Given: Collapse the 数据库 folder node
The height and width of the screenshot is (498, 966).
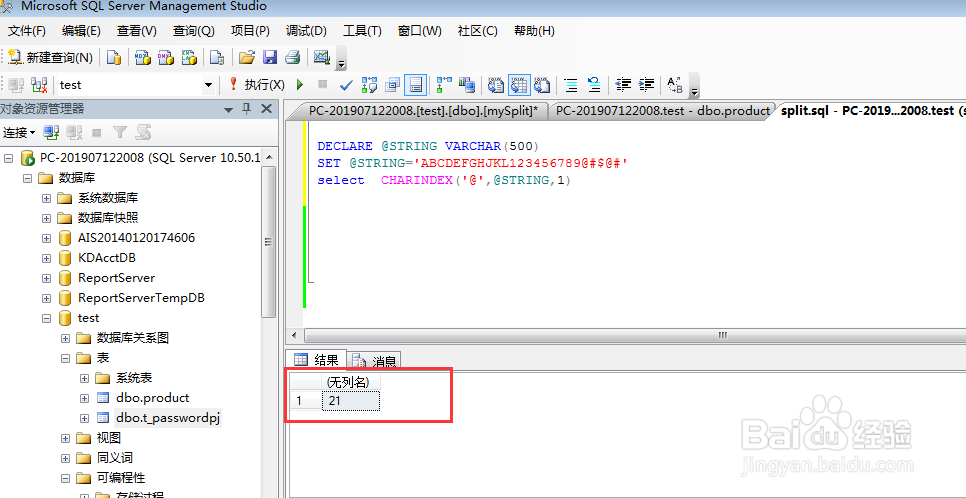Looking at the screenshot, I should [27, 178].
